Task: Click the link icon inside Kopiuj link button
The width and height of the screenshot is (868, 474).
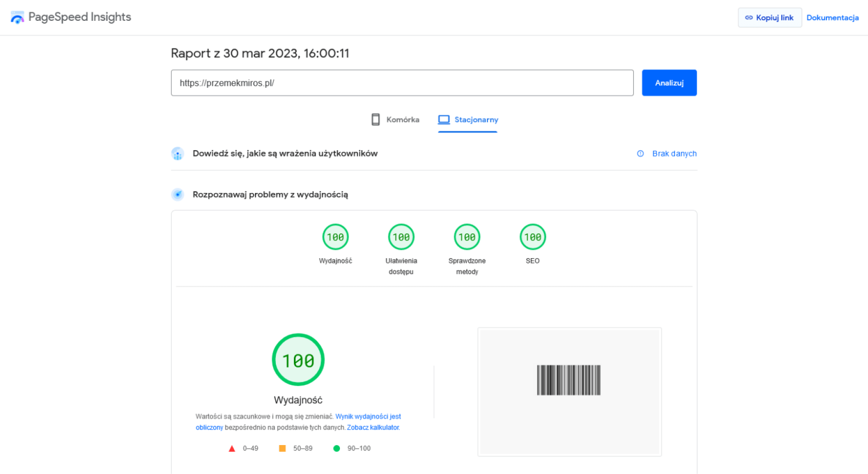Action: (749, 17)
